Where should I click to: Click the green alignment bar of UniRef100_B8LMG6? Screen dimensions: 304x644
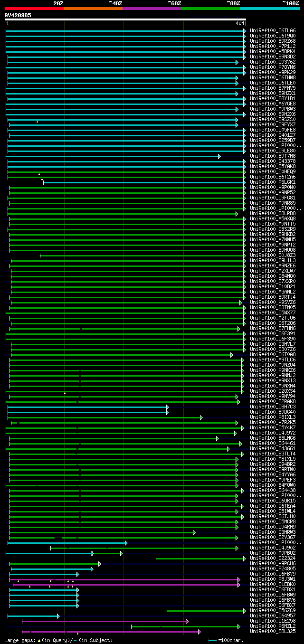click(114, 438)
